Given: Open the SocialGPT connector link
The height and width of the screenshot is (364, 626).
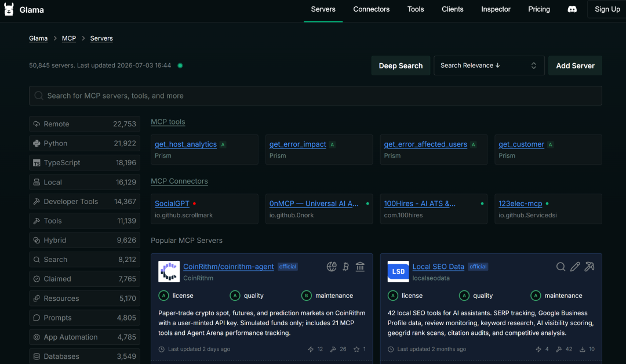Looking at the screenshot, I should pyautogui.click(x=172, y=203).
